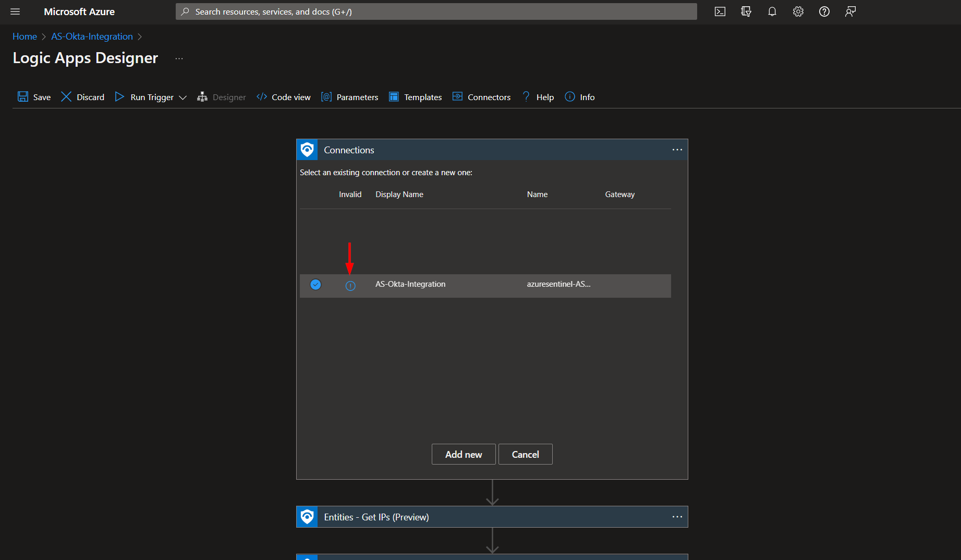Screen dimensions: 961x560
Task: Click the toolbar Help label
Action: click(x=545, y=98)
